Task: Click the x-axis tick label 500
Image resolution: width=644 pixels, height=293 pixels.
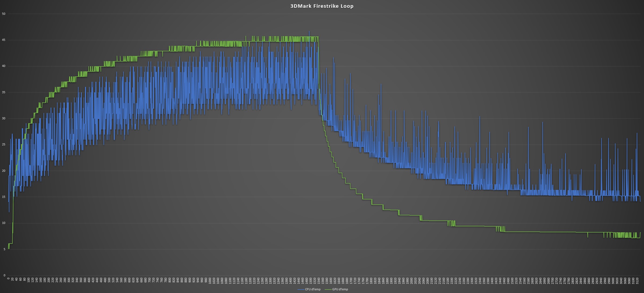Action: [x=109, y=280]
